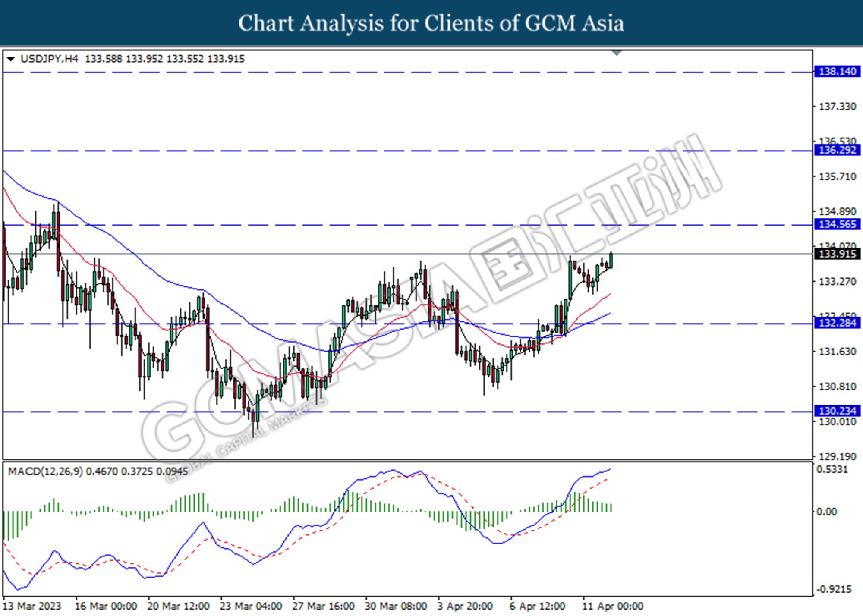Click the Chart Analysis for Clients header title
863x616 pixels.
[431, 23]
